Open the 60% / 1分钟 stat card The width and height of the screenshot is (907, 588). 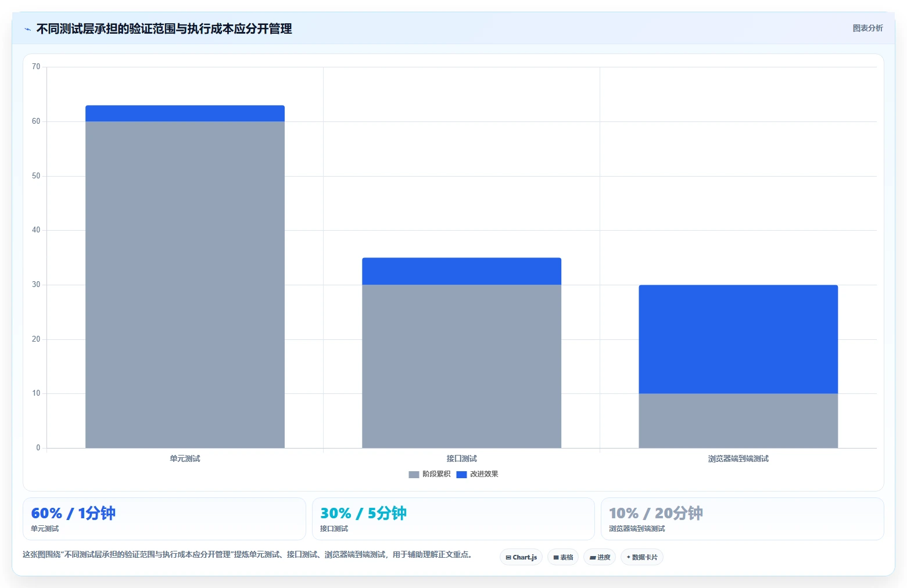pyautogui.click(x=164, y=519)
